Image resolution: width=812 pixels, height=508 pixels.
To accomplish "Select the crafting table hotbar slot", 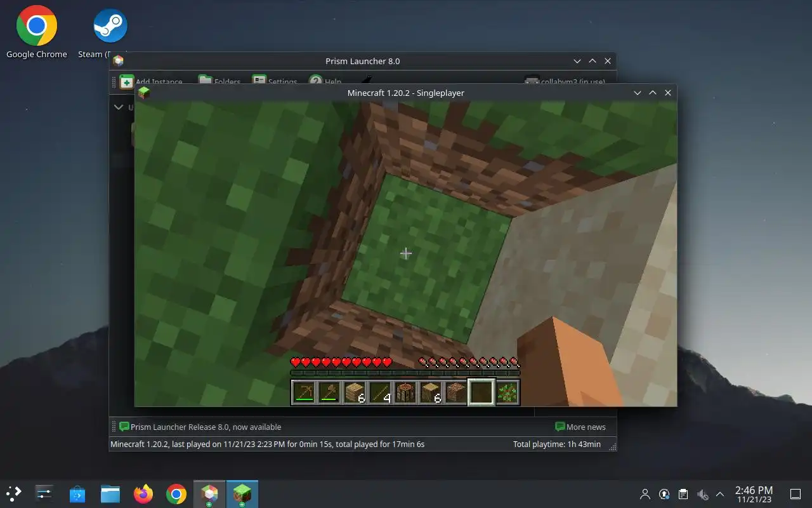I will click(x=405, y=392).
